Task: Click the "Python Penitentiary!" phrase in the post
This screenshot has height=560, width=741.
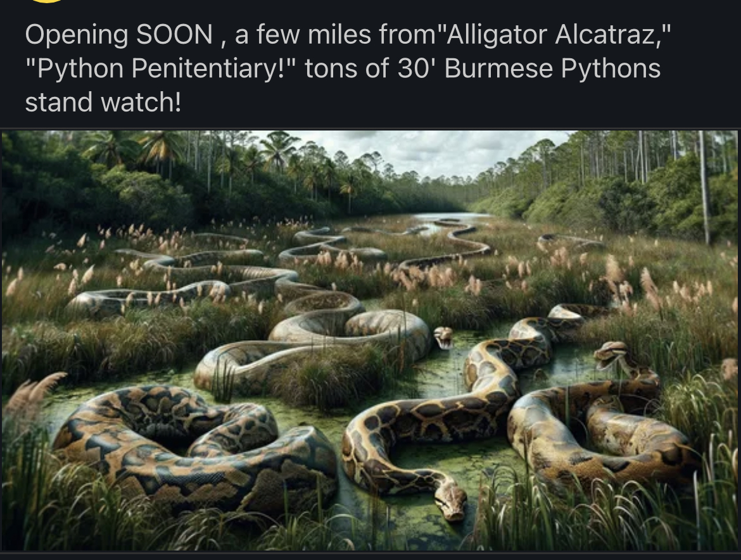Action: pyautogui.click(x=161, y=68)
